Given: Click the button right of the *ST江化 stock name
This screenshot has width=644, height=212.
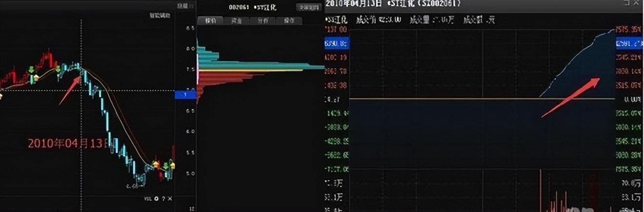Looking at the screenshot, I should coord(309,7).
